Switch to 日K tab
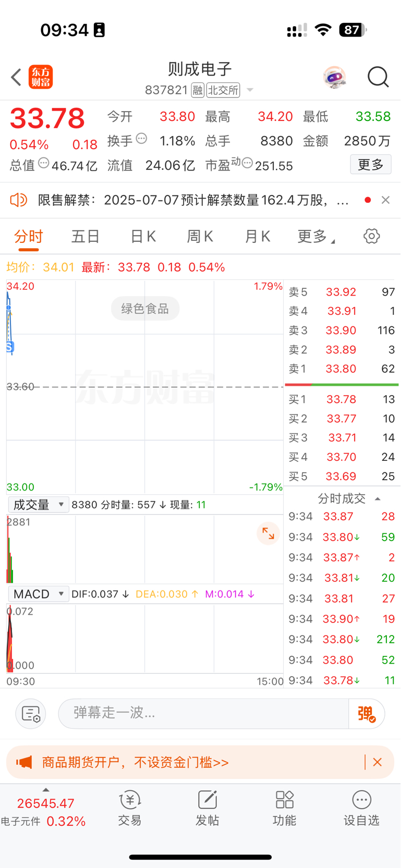This screenshot has height=868, width=401. tap(143, 237)
